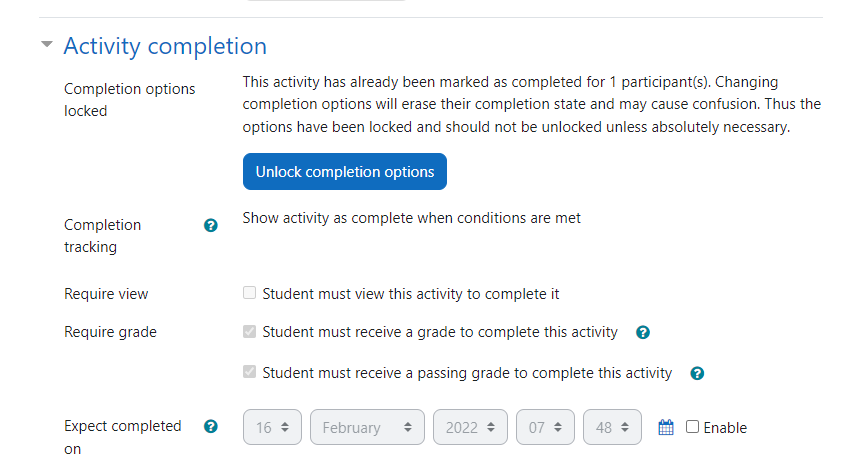The height and width of the screenshot is (474, 858).
Task: Open the day dropdown showing 16
Action: pyautogui.click(x=273, y=427)
